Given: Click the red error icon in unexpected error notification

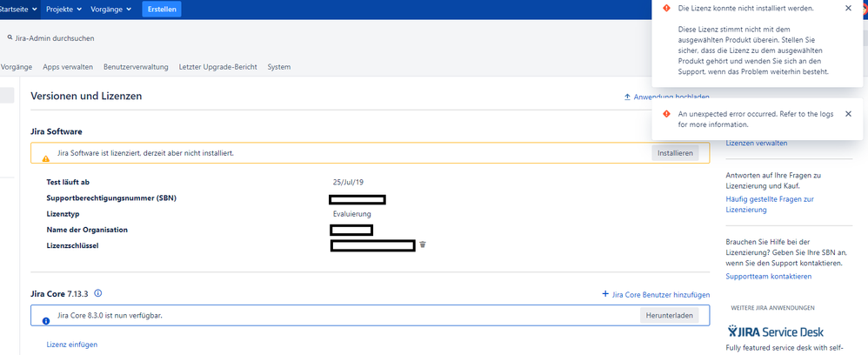Looking at the screenshot, I should coord(666,113).
